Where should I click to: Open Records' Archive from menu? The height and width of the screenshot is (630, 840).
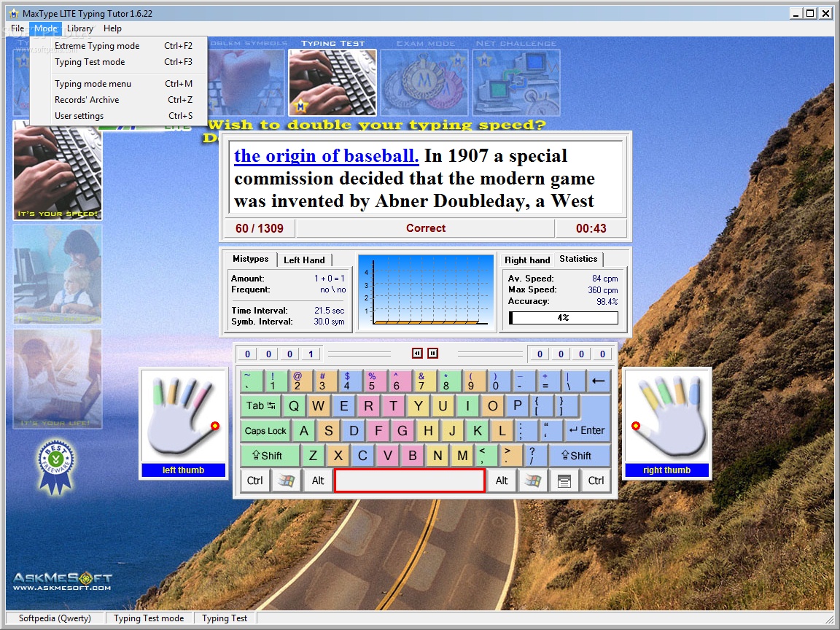click(x=119, y=100)
